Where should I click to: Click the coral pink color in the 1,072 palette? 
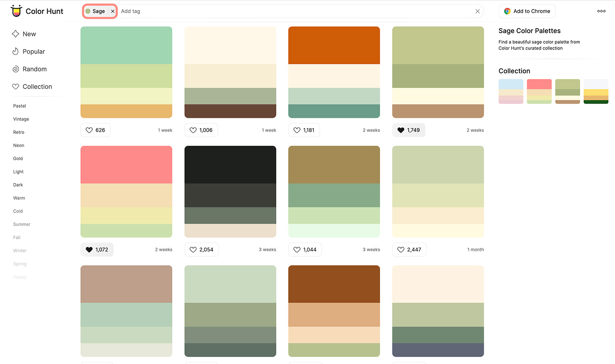126,165
